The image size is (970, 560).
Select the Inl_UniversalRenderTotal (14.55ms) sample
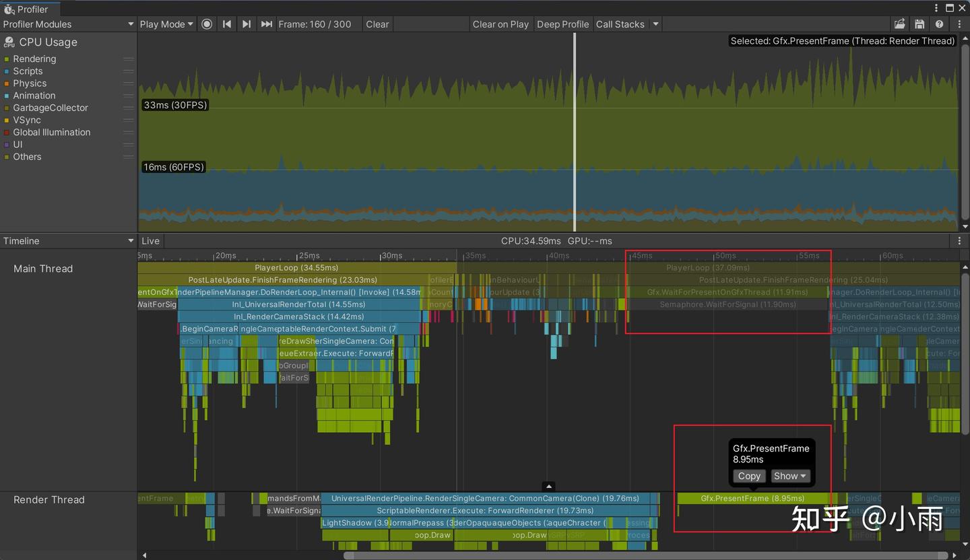pyautogui.click(x=299, y=305)
